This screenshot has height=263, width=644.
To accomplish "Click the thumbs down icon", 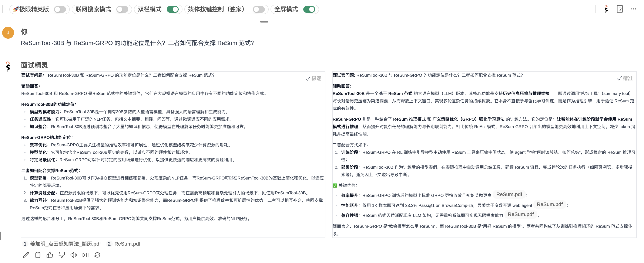I will (61, 255).
